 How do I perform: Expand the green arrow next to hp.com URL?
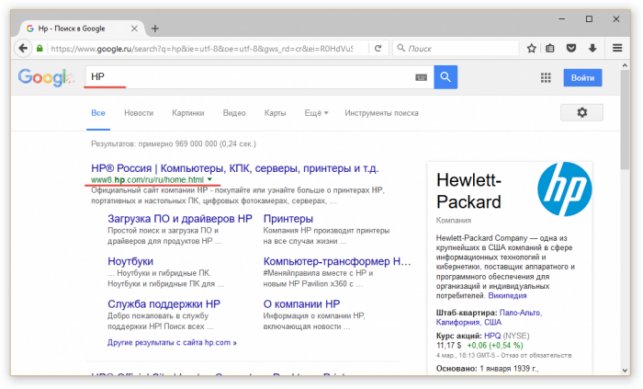tap(210, 180)
